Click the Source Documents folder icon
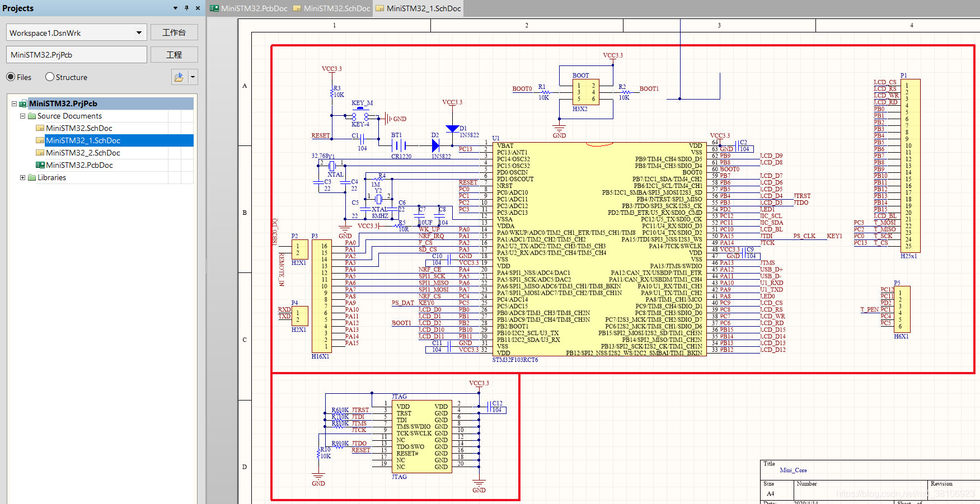This screenshot has height=504, width=980. pyautogui.click(x=32, y=116)
